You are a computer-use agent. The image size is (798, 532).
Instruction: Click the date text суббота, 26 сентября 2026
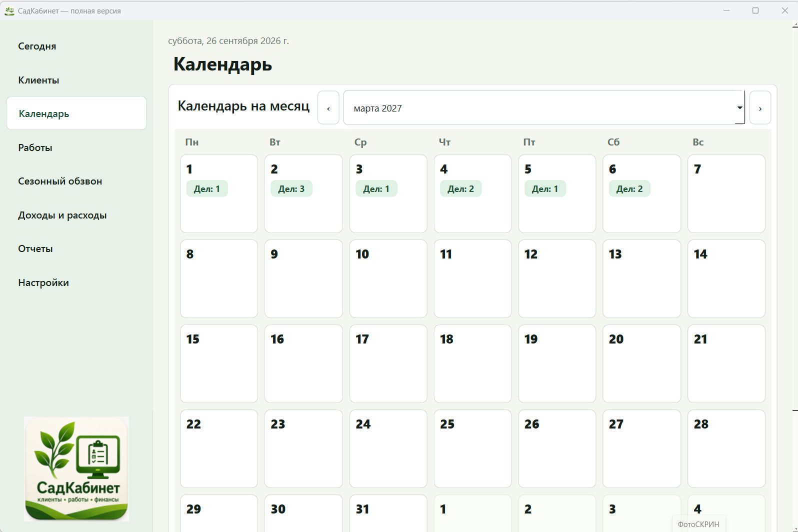(228, 40)
